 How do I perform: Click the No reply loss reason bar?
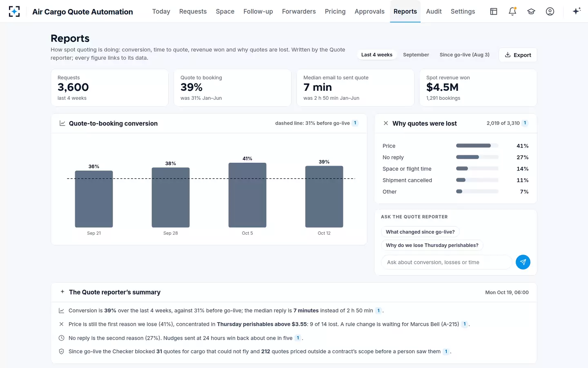[477, 157]
